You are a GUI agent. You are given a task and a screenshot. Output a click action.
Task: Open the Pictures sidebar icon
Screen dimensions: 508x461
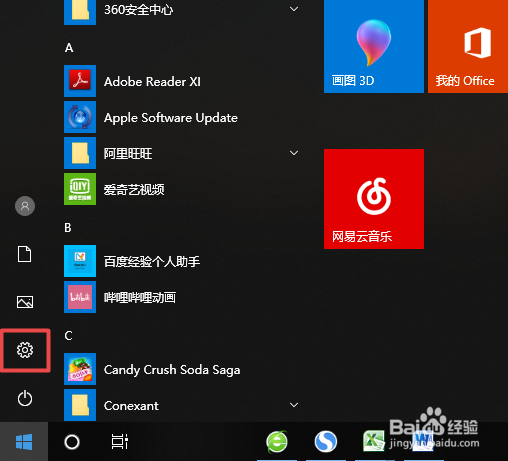(25, 302)
